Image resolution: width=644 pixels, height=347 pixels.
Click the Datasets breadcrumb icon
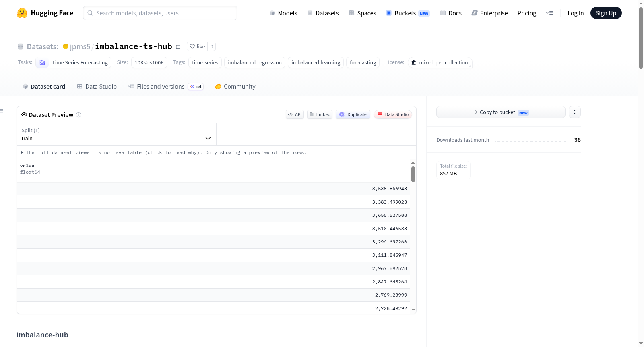(21, 46)
